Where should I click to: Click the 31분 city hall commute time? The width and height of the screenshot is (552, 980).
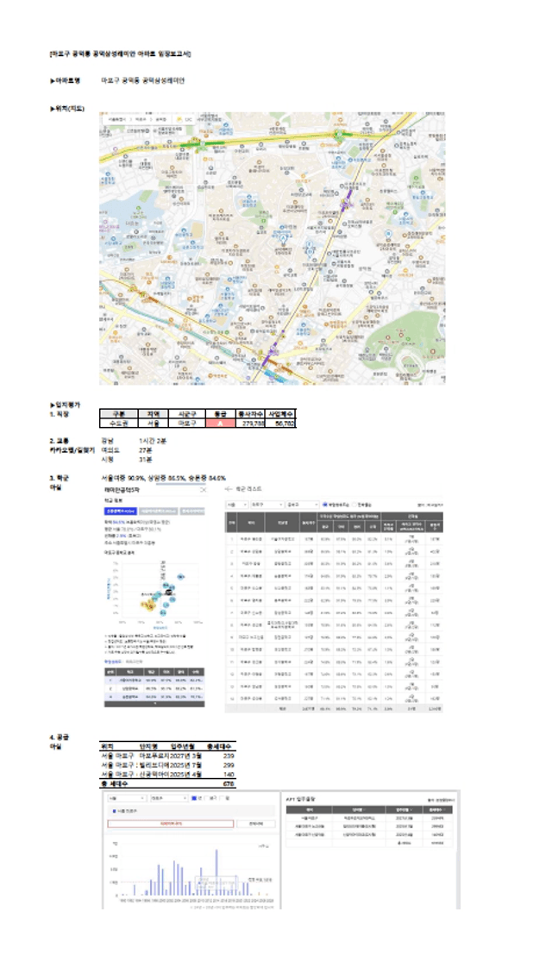[x=145, y=459]
